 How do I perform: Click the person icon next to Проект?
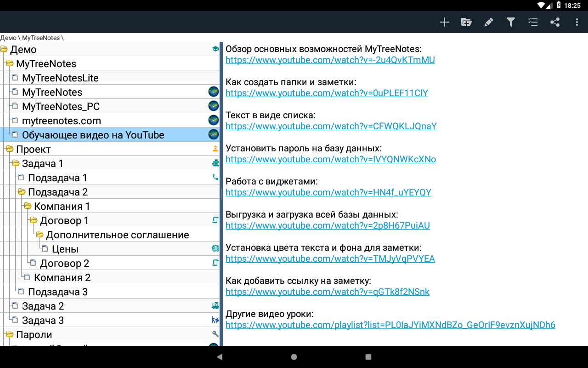point(215,149)
